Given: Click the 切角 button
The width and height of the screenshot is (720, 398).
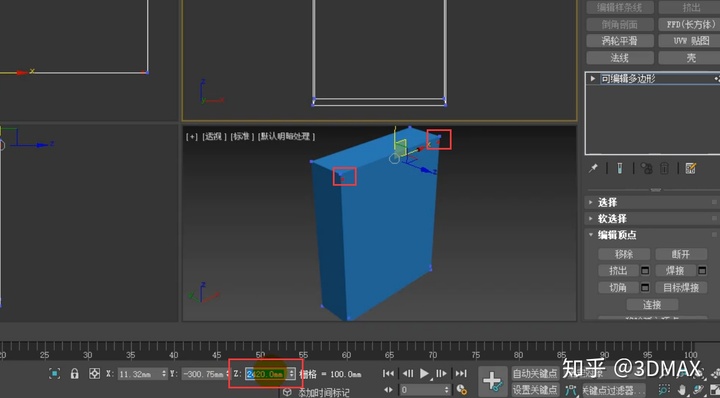Looking at the screenshot, I should tap(618, 288).
